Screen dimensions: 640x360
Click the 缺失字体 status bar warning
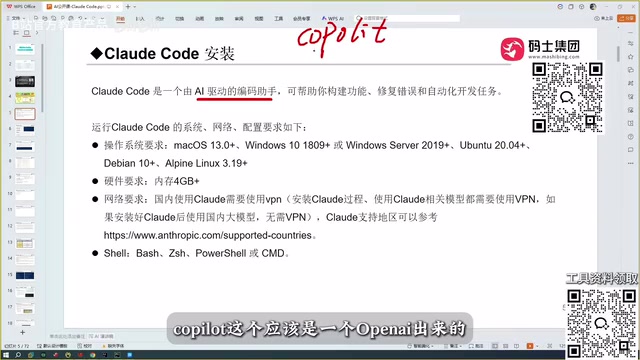click(x=113, y=346)
